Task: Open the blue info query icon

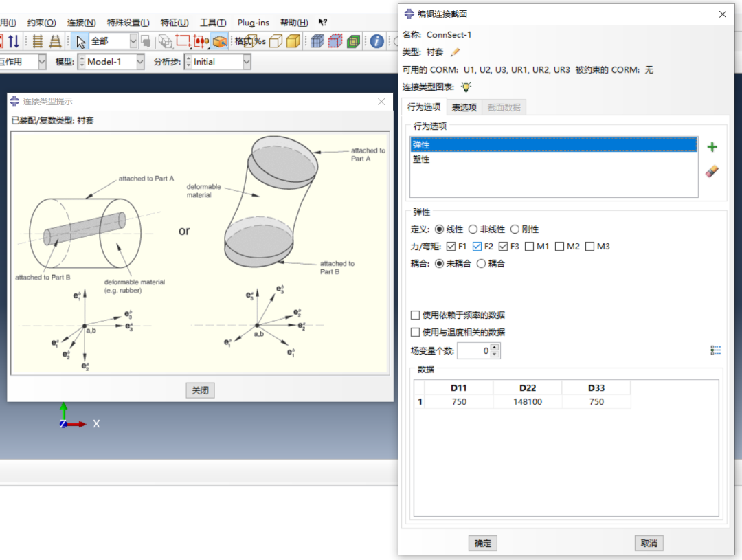Action: 376,42
